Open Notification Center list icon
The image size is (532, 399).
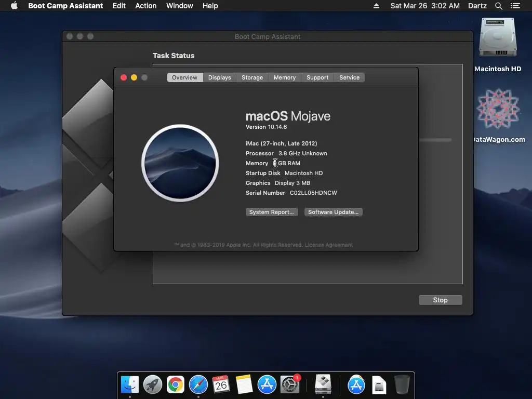[515, 6]
